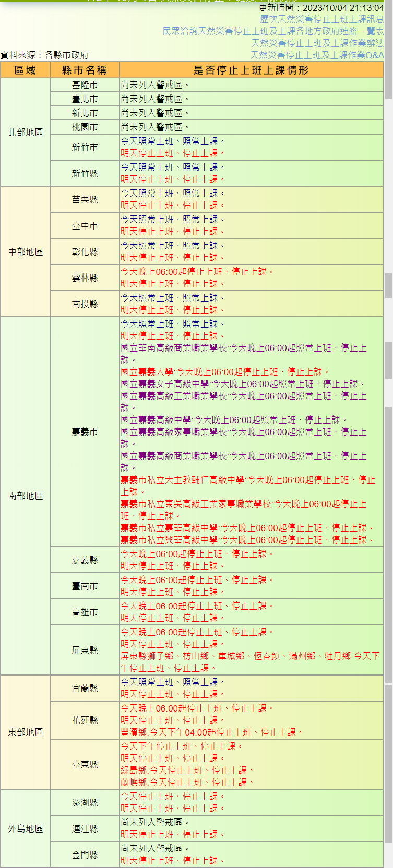The image size is (393, 868).
Task: Click the 屏東縣 county name cell
Action: pos(85,650)
